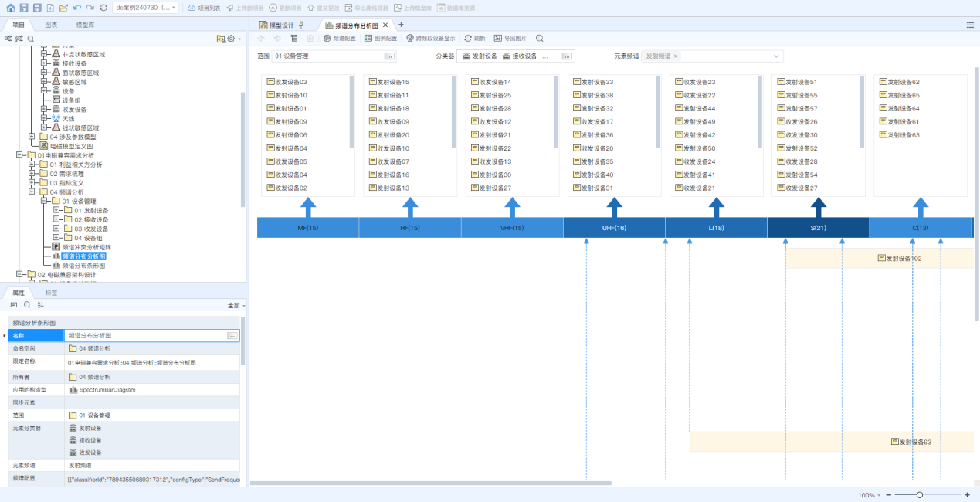This screenshot has height=502, width=980.
Task: Remove the 发射频谱 tag
Action: [x=676, y=56]
